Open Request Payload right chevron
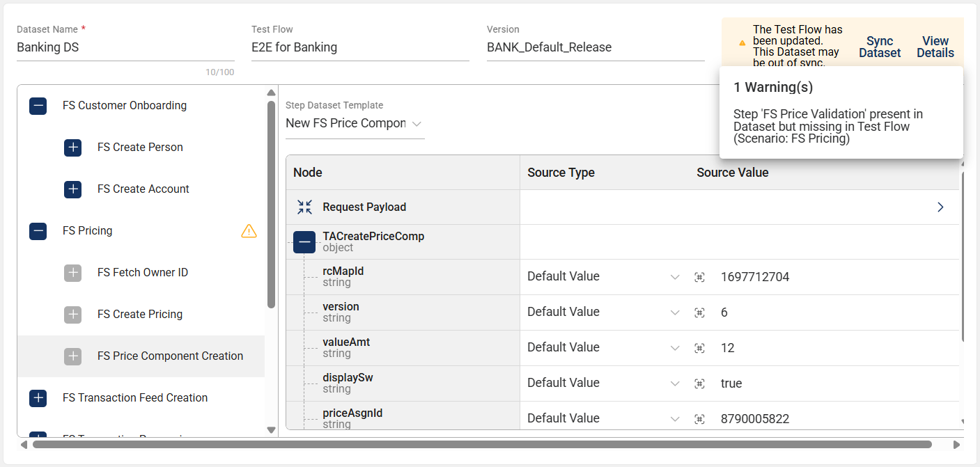 940,207
